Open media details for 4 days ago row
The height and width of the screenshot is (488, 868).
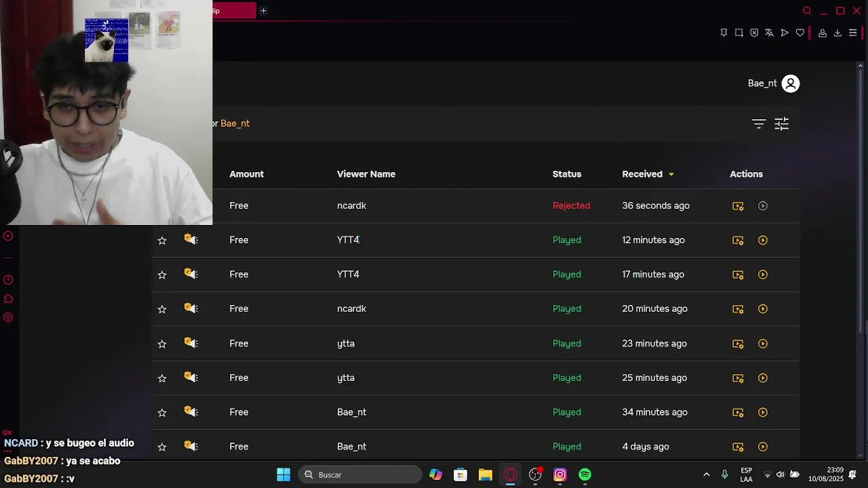point(738,447)
